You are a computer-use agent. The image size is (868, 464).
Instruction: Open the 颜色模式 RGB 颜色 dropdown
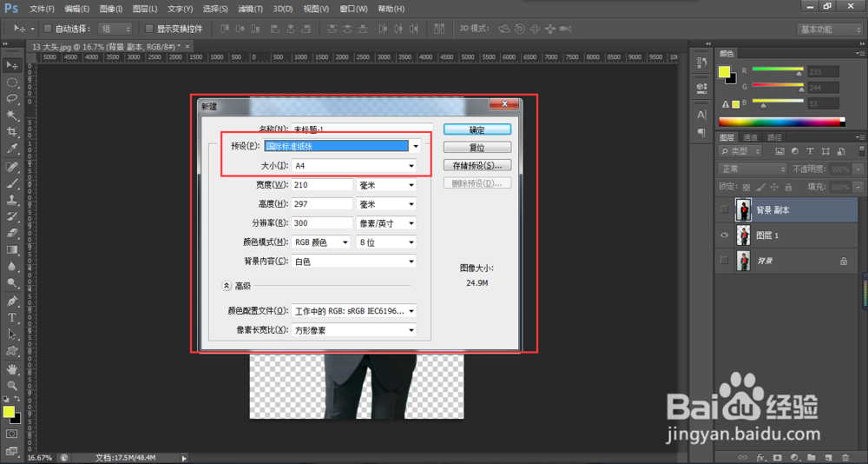click(320, 242)
